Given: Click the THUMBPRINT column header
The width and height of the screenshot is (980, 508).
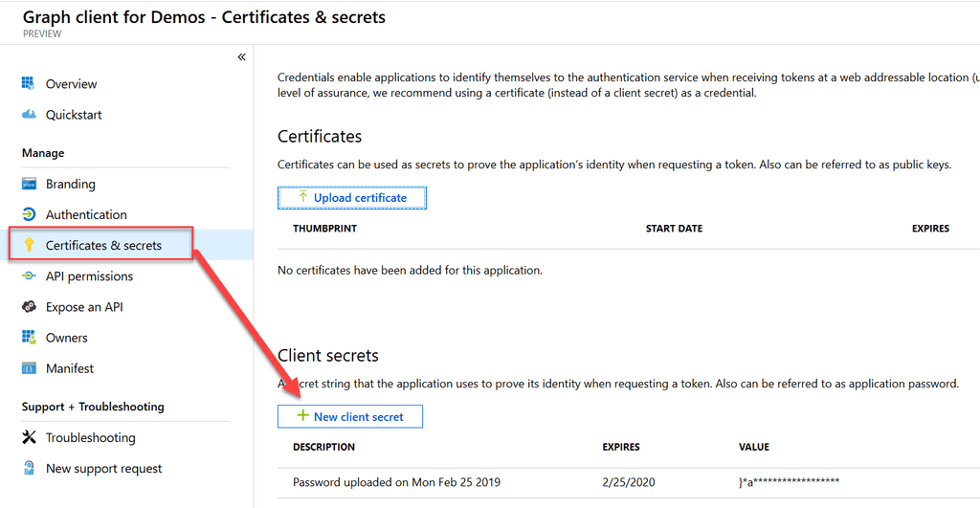Looking at the screenshot, I should click(x=325, y=229).
